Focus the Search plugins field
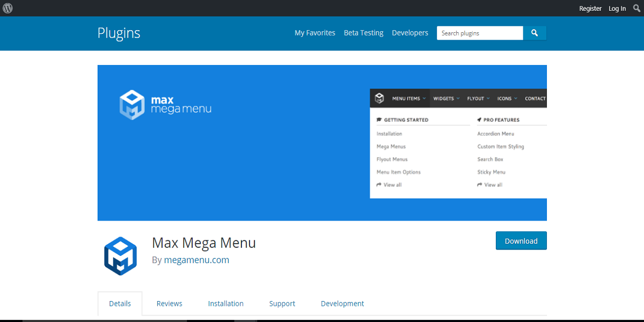This screenshot has width=644, height=322. click(x=480, y=33)
